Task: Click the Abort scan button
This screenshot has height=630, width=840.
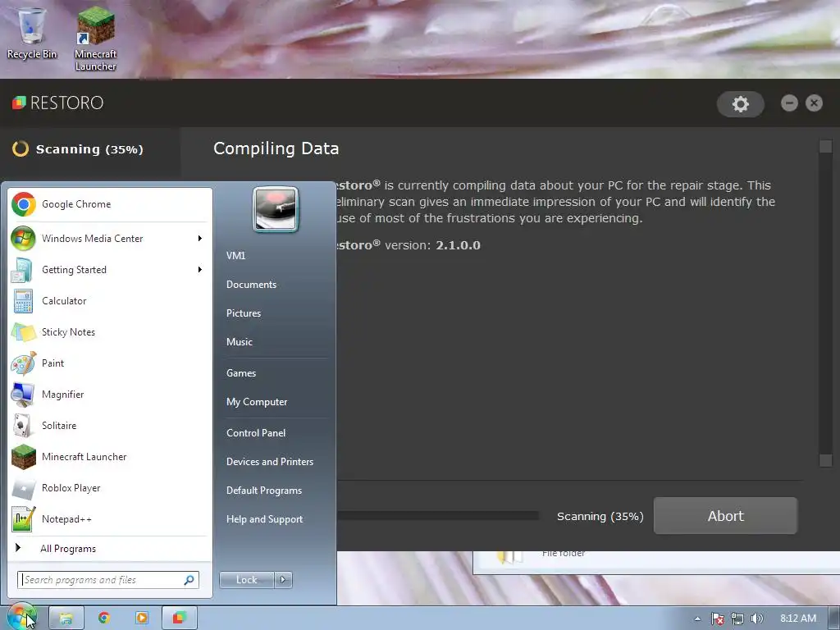Action: pyautogui.click(x=725, y=515)
